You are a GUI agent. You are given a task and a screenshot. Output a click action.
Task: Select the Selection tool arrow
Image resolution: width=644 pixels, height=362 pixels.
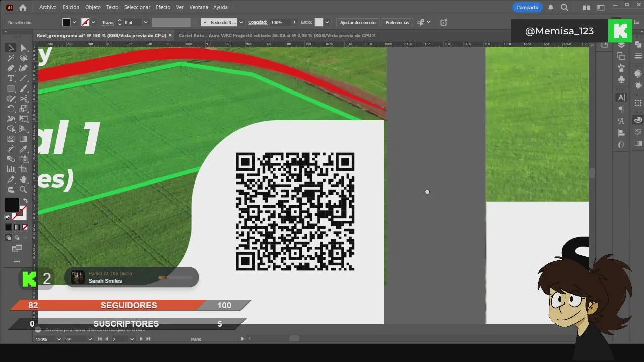[11, 48]
